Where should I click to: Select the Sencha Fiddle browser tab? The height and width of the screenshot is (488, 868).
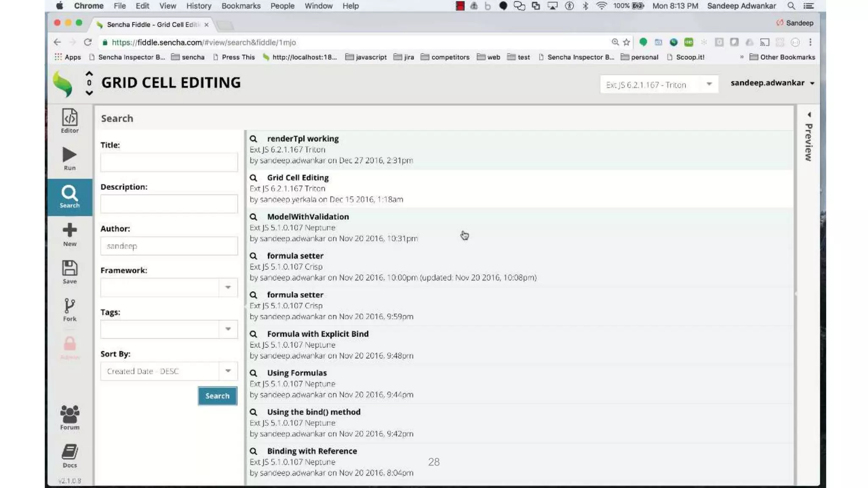(x=153, y=25)
